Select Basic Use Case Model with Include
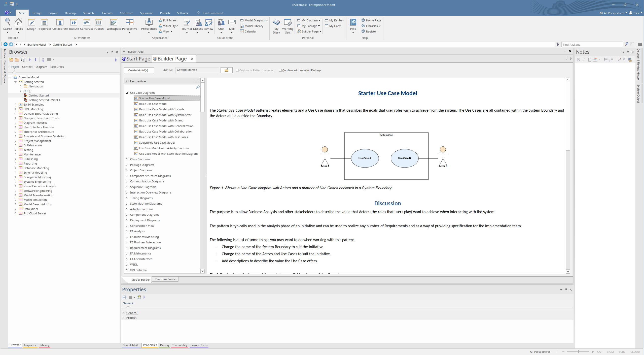 [162, 109]
